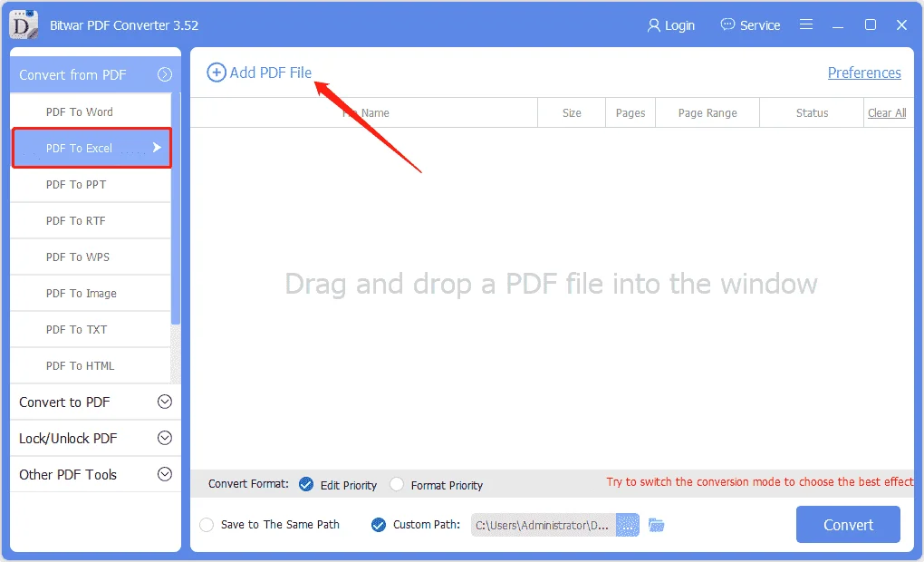Choose Custom Path option
This screenshot has height=562, width=924.
(x=379, y=525)
